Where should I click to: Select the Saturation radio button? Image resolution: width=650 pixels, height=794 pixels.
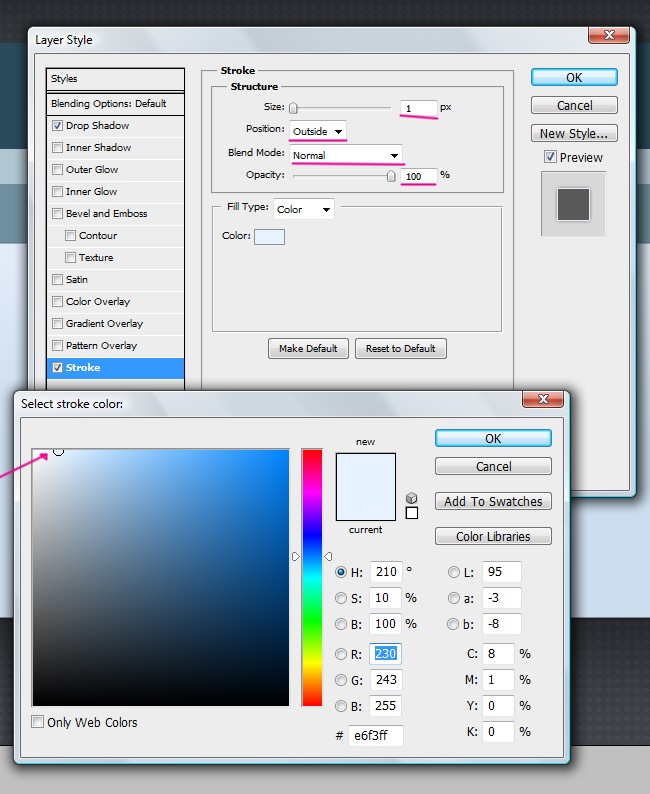(x=341, y=599)
